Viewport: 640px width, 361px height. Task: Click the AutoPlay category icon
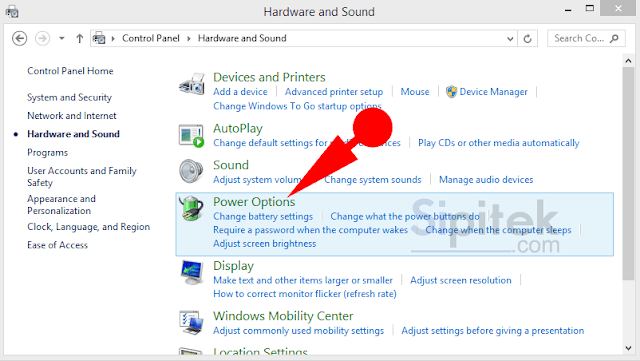191,136
